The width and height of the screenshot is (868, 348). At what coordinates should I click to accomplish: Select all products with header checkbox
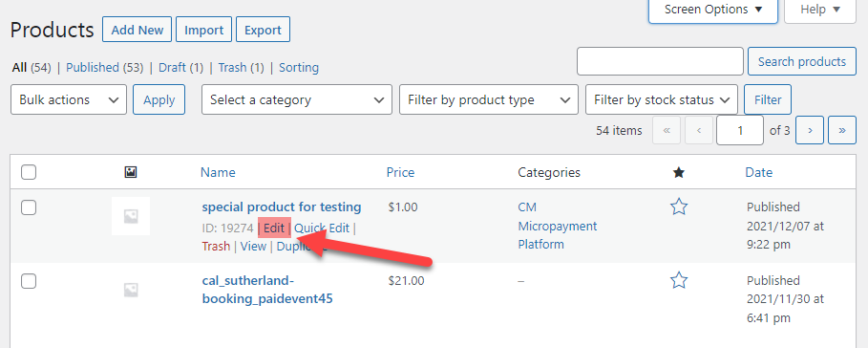[x=29, y=172]
